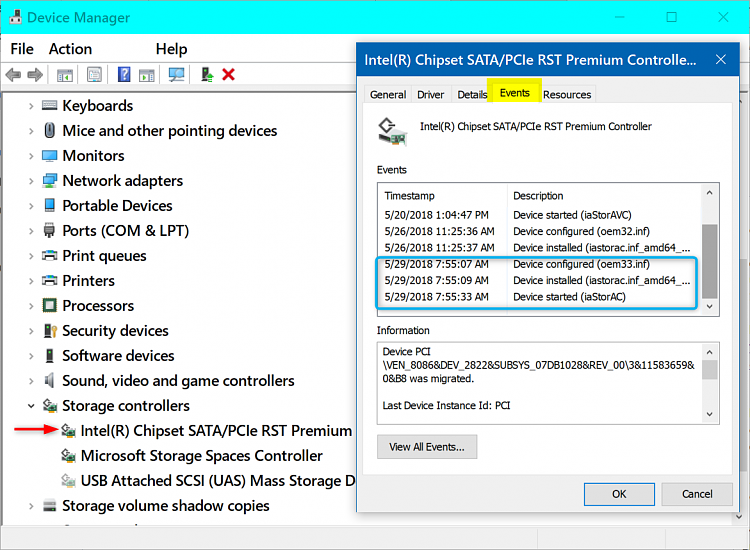Expand the Keyboards node

pyautogui.click(x=31, y=106)
